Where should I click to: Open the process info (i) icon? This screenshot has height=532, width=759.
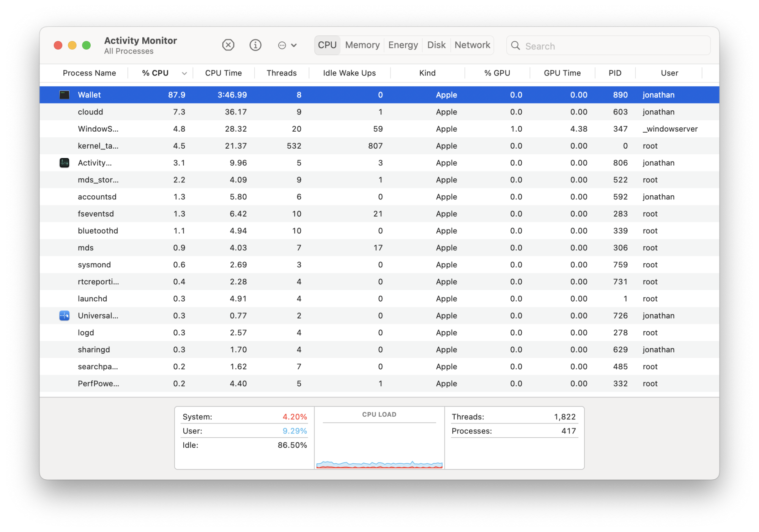(x=255, y=45)
